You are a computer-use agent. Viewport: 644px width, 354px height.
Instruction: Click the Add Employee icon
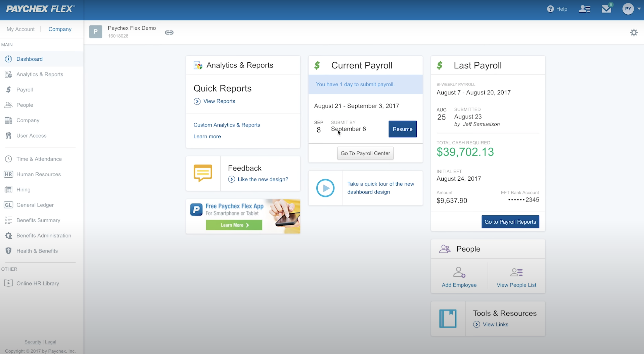[459, 272]
